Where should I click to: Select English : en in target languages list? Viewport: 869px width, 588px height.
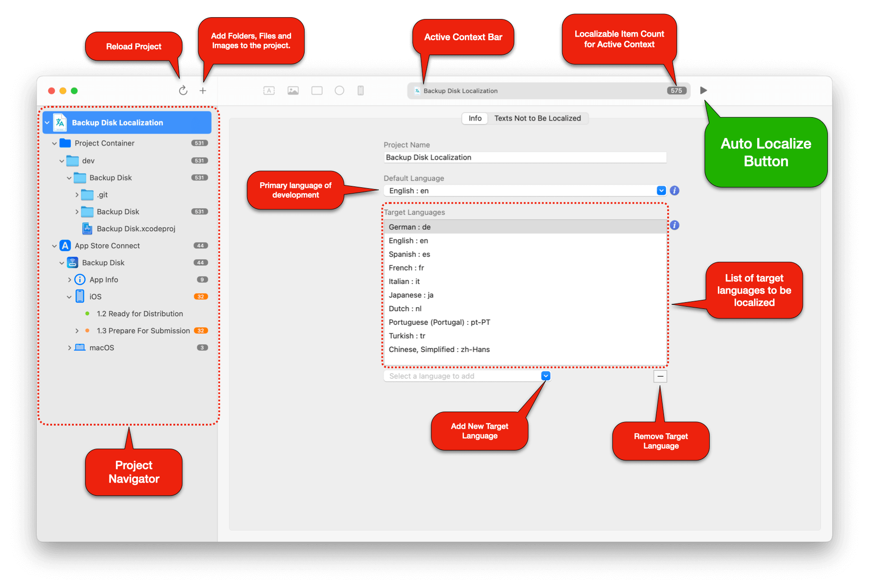coord(525,240)
